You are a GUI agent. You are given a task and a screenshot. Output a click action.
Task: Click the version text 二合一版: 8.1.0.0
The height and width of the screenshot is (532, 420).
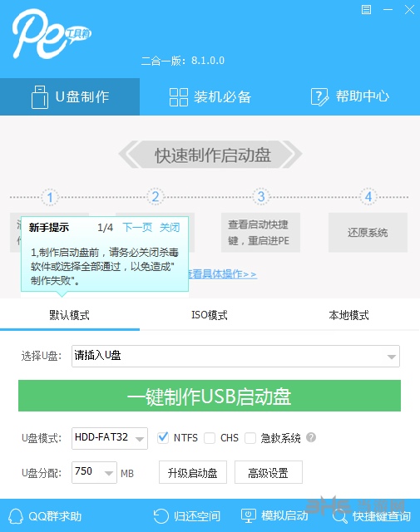(183, 61)
